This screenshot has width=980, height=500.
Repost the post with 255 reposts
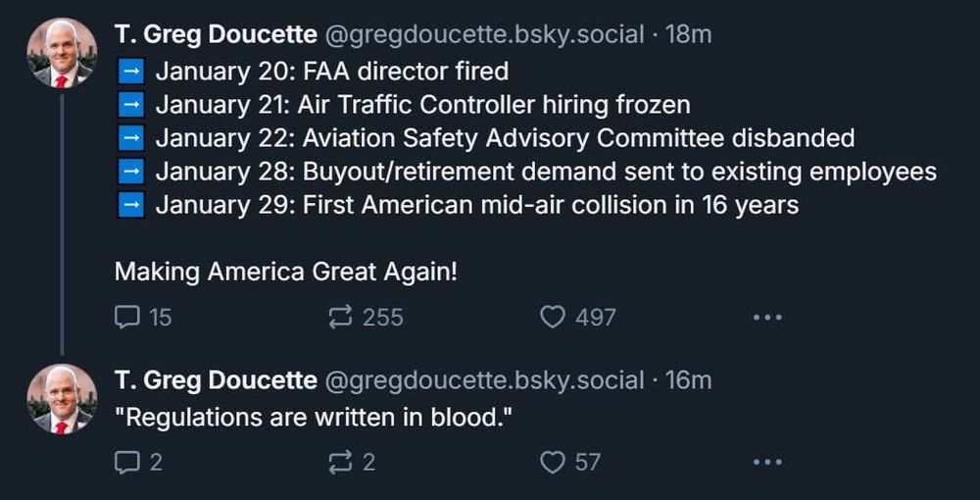[340, 317]
